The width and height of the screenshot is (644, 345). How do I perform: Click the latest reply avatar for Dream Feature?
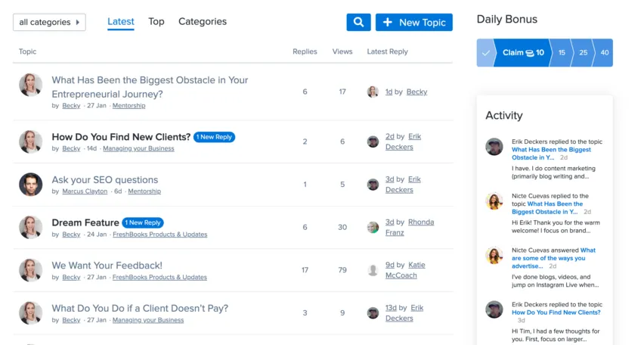[373, 227]
